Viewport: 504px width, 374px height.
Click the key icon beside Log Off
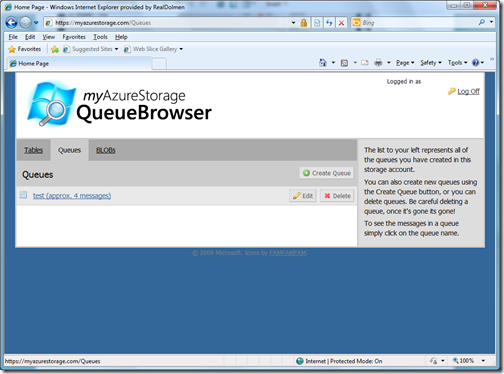452,91
